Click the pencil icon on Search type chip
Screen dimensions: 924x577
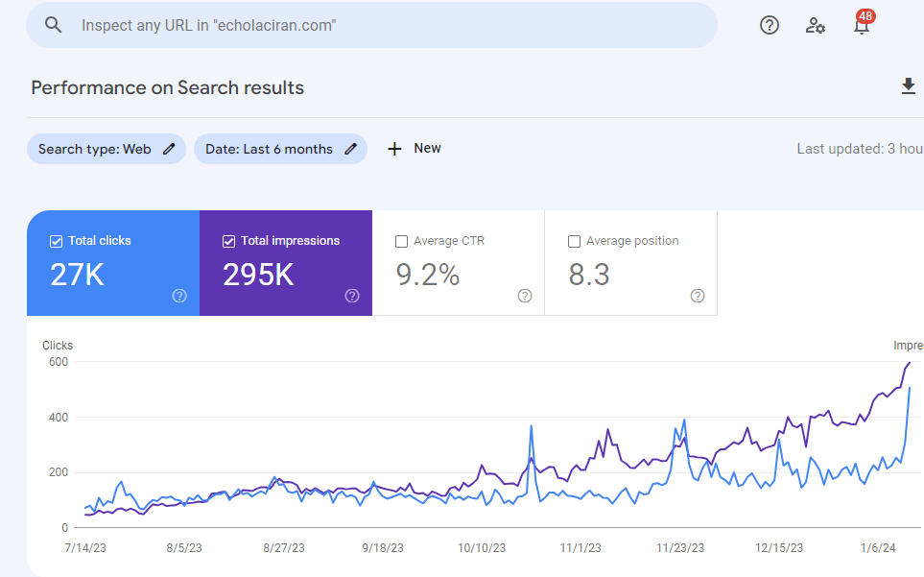(x=169, y=149)
